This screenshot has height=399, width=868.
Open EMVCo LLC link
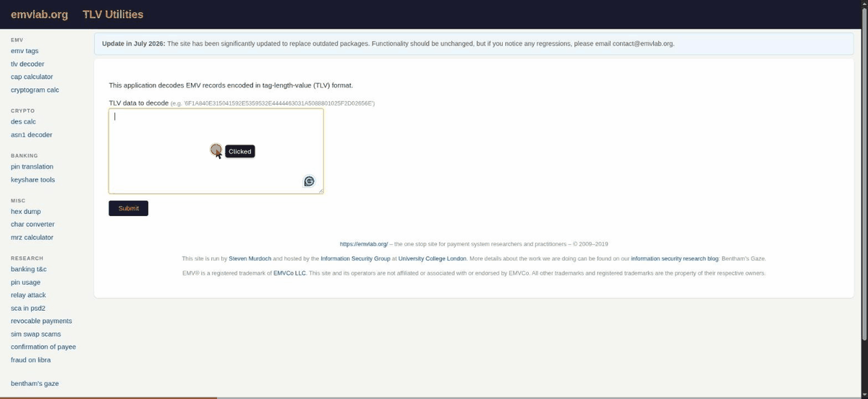(290, 273)
